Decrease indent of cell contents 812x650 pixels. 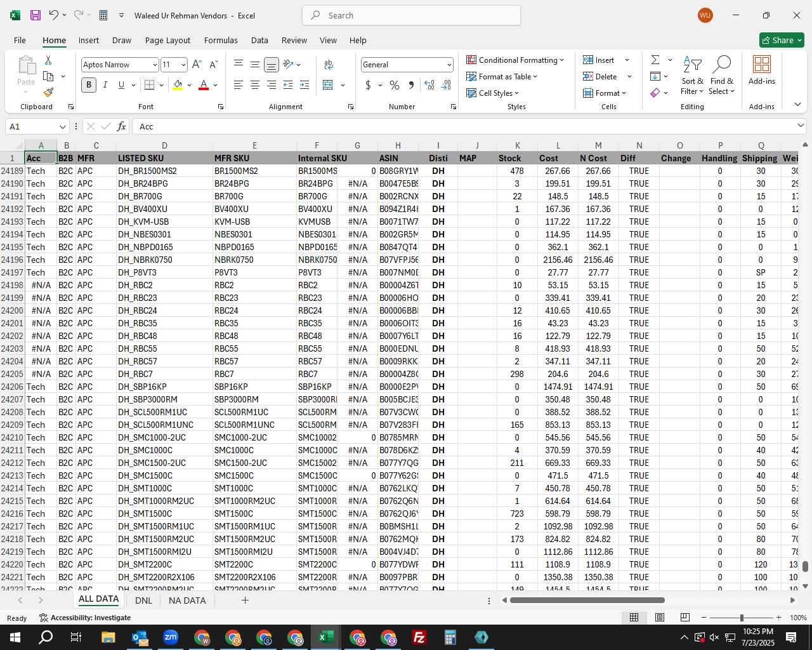pyautogui.click(x=288, y=85)
